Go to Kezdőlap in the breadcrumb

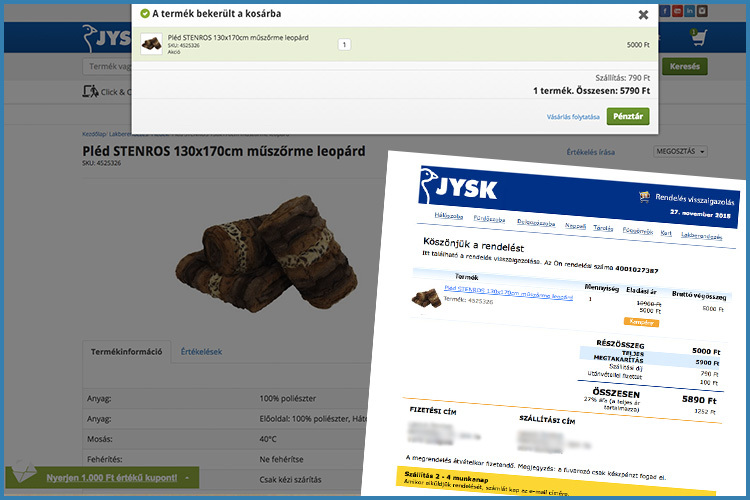(94, 134)
